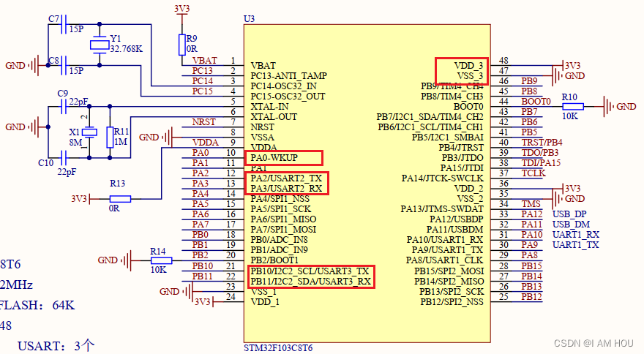This screenshot has width=644, height=354.
Task: Click the 3V3 symbol on pin 48
Action: tap(571, 65)
